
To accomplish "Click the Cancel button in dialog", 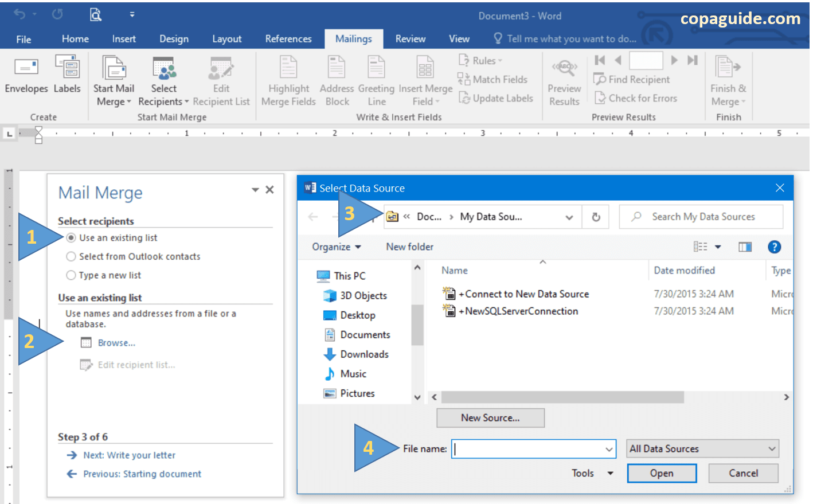I will tap(743, 473).
